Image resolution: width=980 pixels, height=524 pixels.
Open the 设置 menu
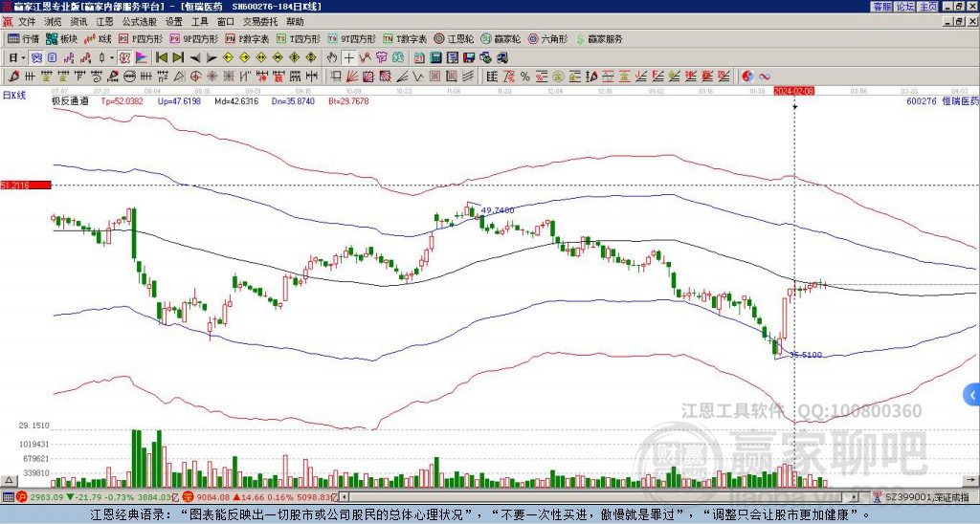click(x=174, y=22)
